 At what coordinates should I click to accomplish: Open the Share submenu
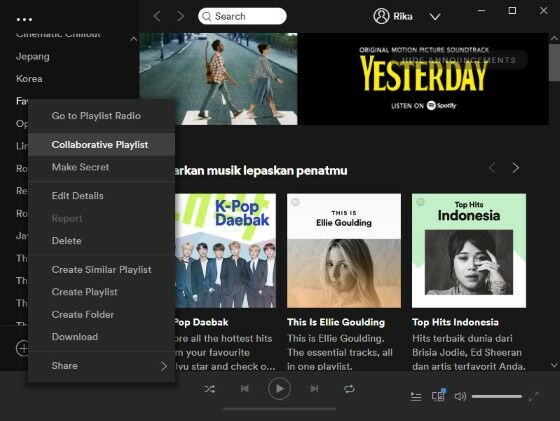(x=101, y=366)
